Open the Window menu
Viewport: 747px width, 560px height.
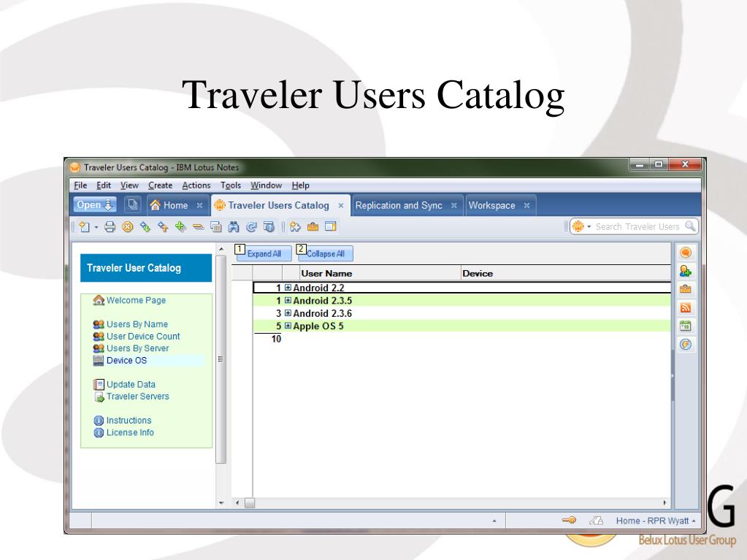(267, 185)
